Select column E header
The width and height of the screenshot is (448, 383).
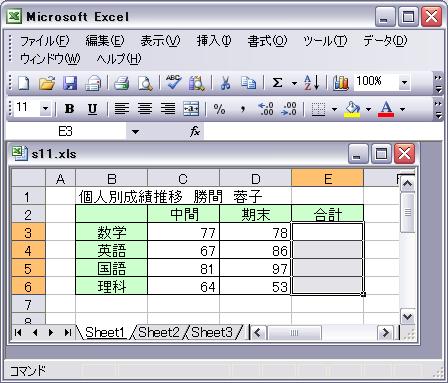point(328,179)
